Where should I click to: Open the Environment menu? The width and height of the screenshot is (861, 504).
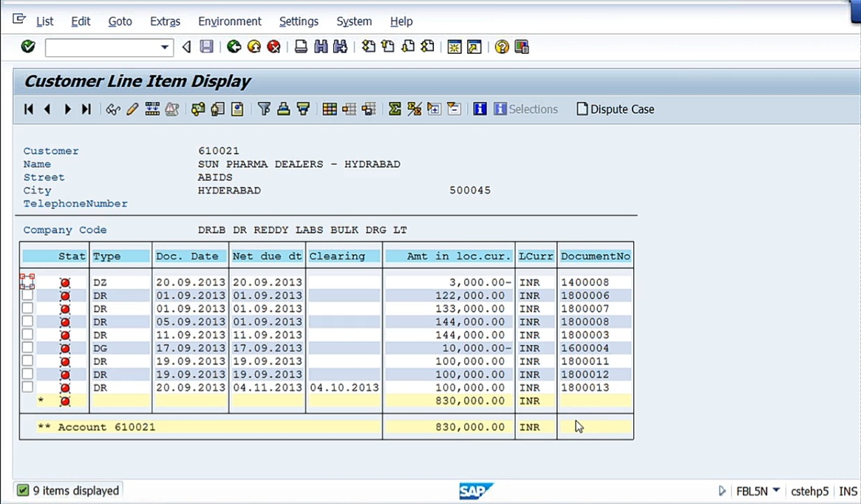point(230,21)
